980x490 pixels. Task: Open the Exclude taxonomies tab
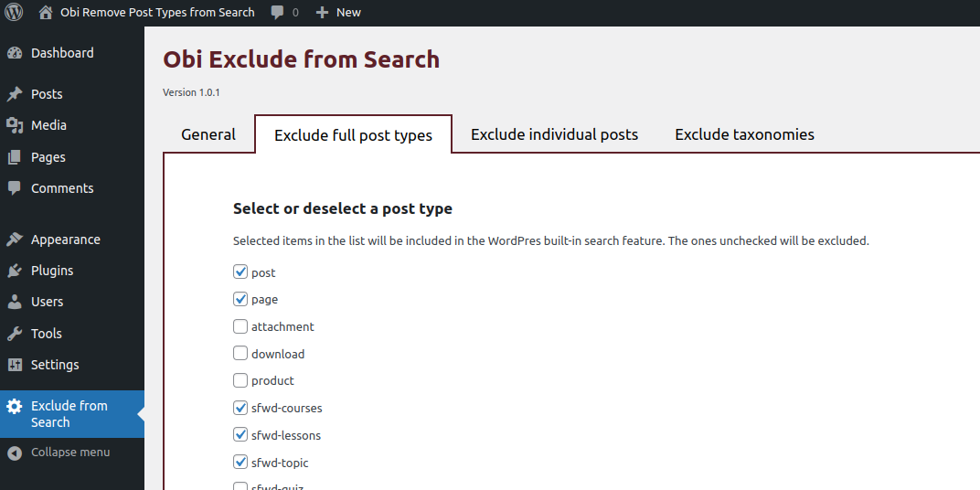tap(744, 134)
